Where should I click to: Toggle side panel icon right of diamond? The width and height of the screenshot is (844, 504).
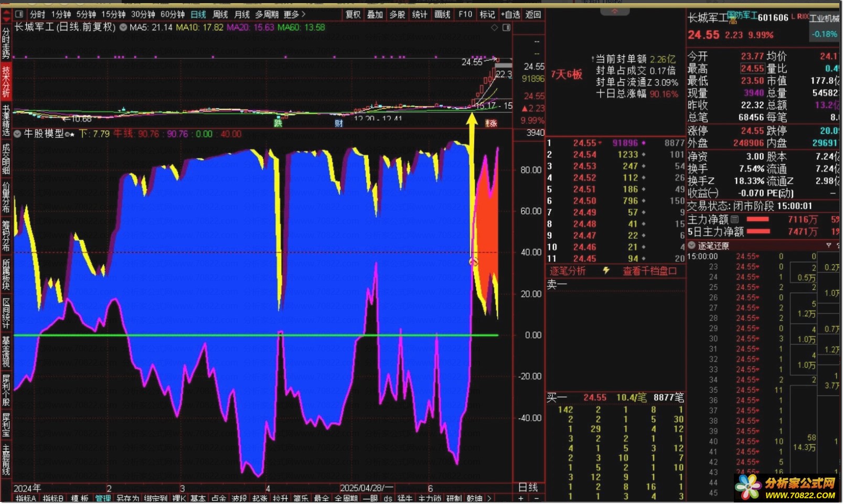coord(506,27)
